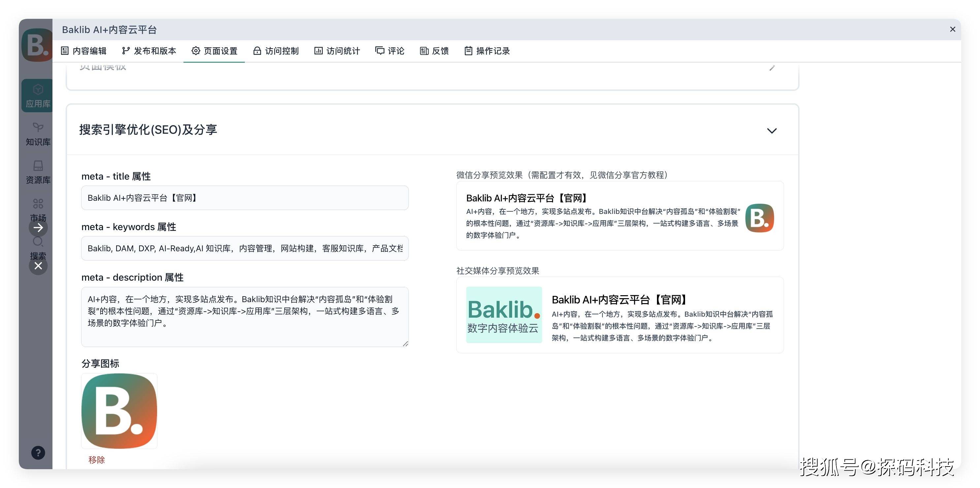
Task: Click the help question mark icon
Action: click(x=38, y=453)
